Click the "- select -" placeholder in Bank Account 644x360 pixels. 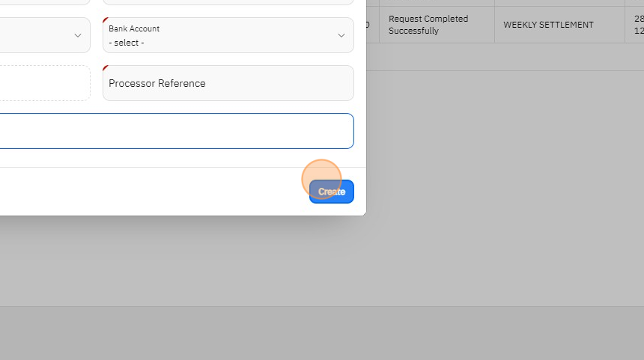point(127,43)
